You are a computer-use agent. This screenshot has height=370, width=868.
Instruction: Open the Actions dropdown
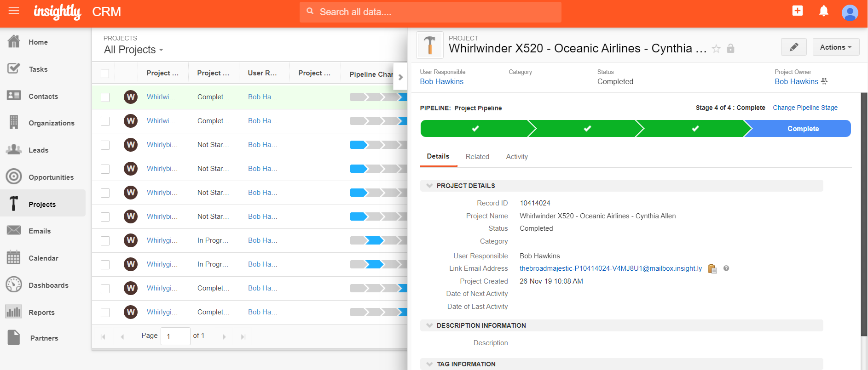click(x=835, y=47)
